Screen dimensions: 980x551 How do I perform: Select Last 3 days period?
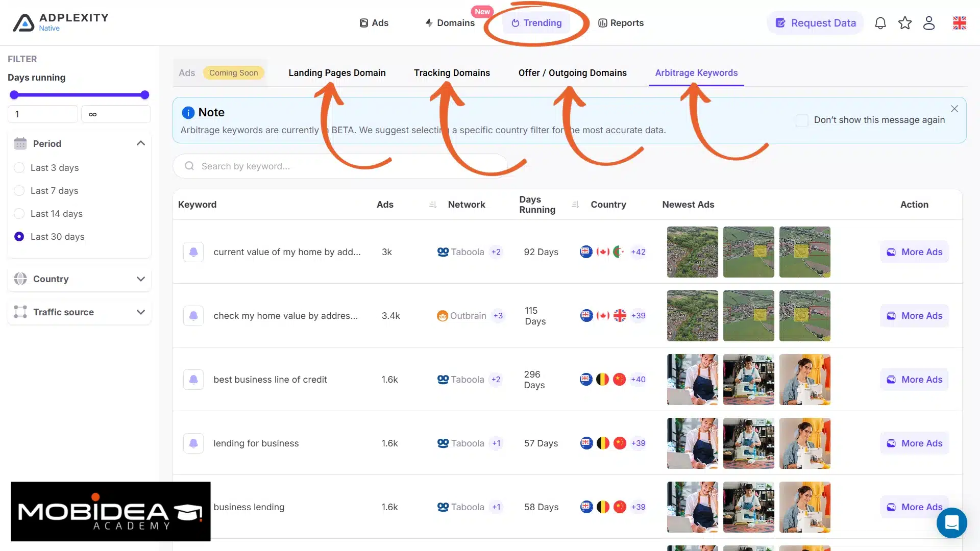tap(19, 168)
